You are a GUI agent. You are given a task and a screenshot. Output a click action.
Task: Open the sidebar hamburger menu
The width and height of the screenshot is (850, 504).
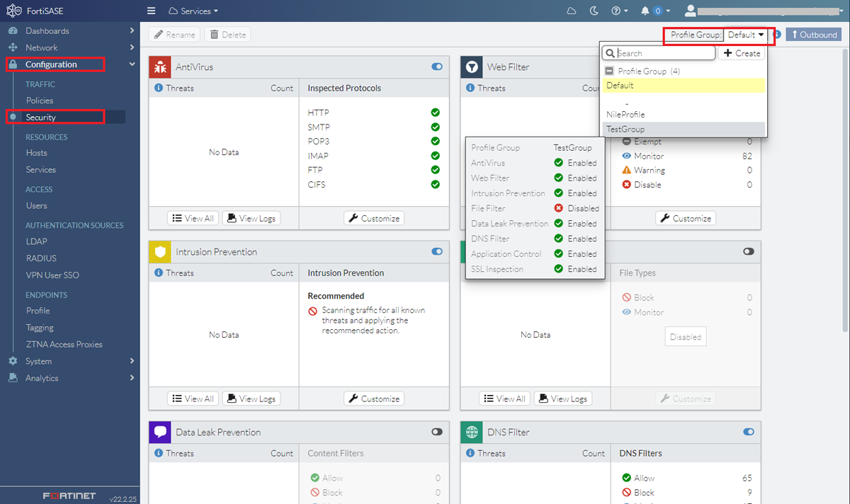click(x=151, y=11)
